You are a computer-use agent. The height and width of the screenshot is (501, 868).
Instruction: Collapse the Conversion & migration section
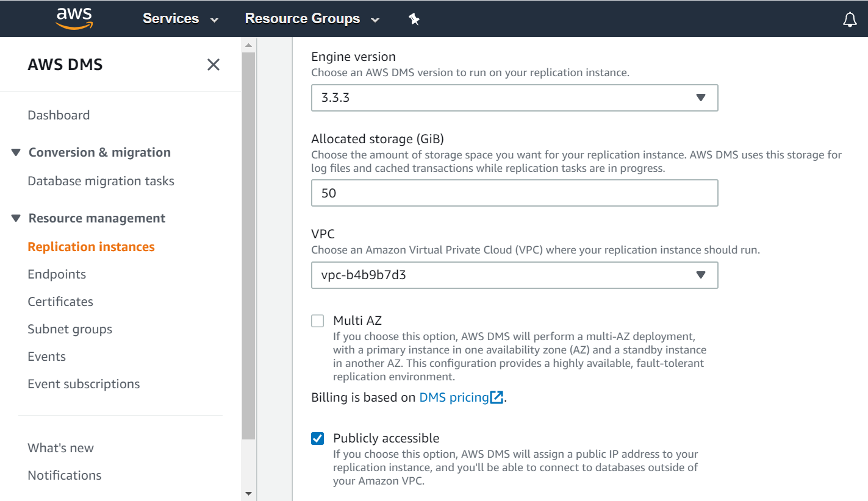click(x=16, y=152)
